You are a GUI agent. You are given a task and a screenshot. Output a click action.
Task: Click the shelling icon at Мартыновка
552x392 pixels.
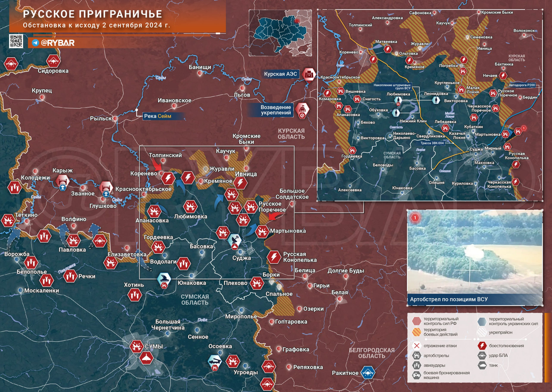click(262, 231)
